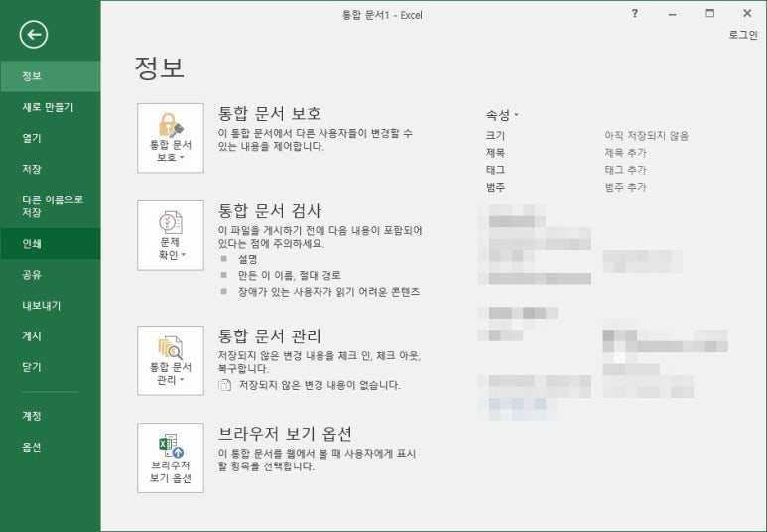Click the 통합 문서 검사 heading
This screenshot has width=767, height=532.
tap(270, 211)
